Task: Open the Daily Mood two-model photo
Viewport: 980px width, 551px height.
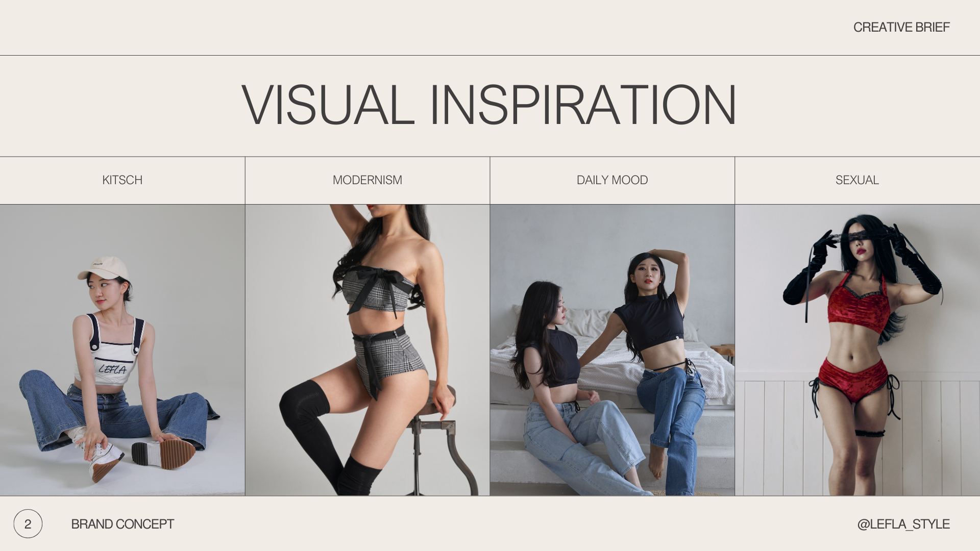Action: (612, 350)
